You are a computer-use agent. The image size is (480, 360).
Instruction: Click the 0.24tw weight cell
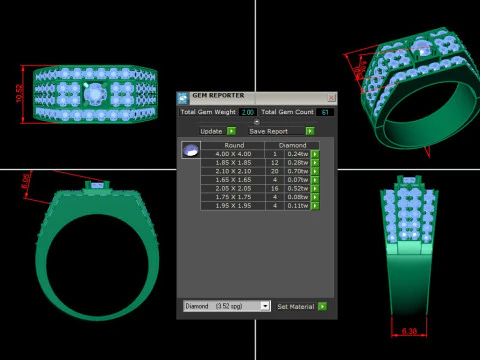[x=297, y=154]
